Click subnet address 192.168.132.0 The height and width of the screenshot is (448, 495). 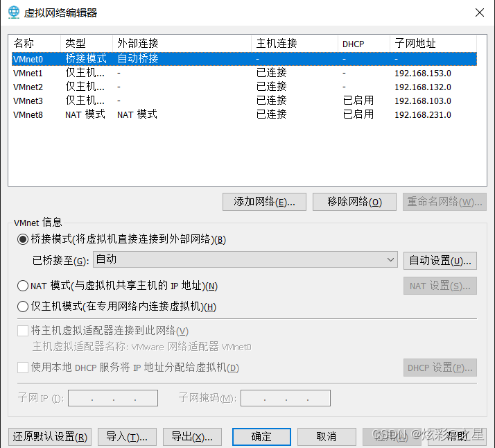423,87
